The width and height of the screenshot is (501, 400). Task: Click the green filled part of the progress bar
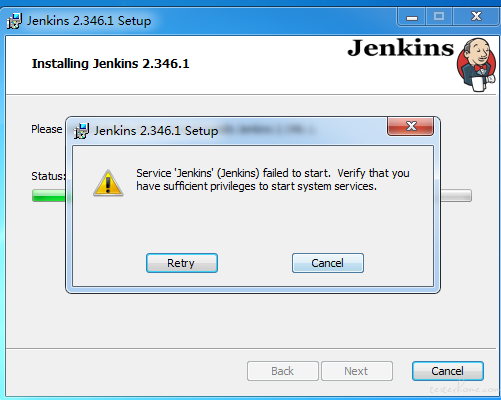point(49,196)
